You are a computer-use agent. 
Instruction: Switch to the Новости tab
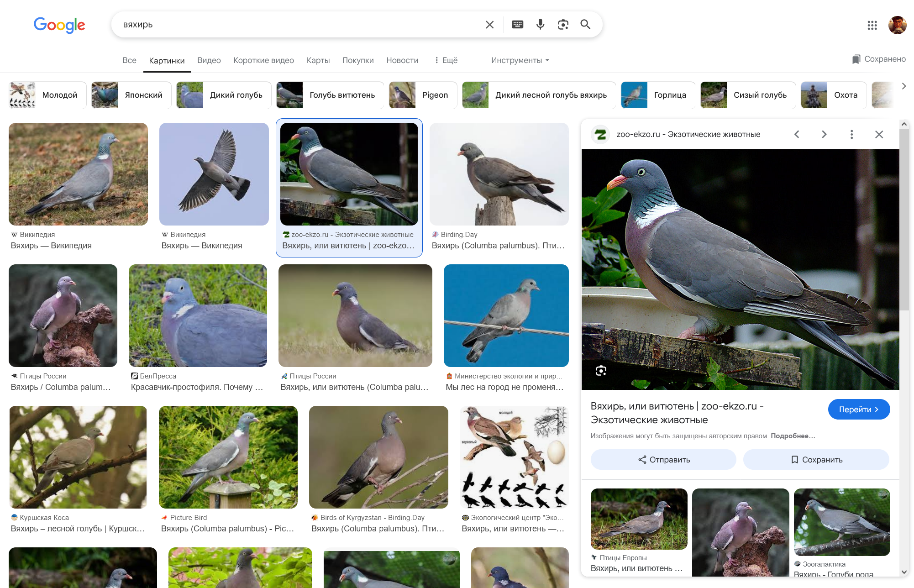pyautogui.click(x=402, y=60)
